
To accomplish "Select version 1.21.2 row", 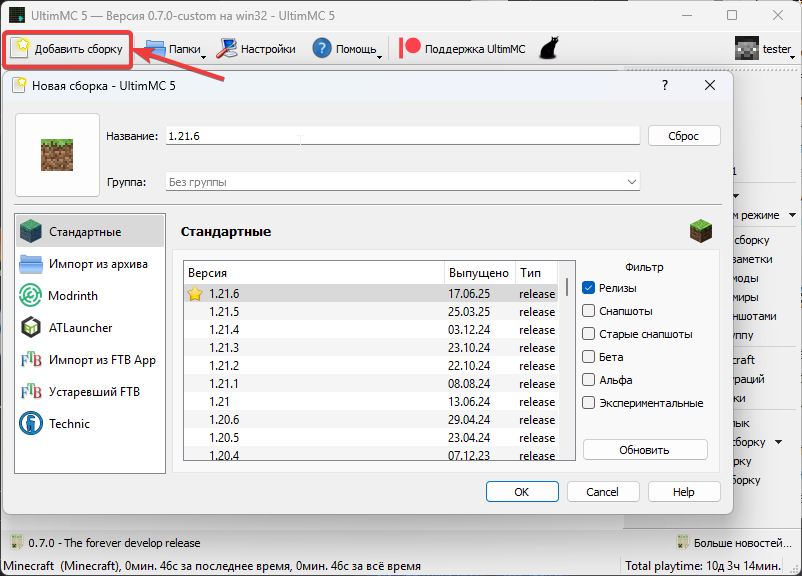I will tap(370, 365).
